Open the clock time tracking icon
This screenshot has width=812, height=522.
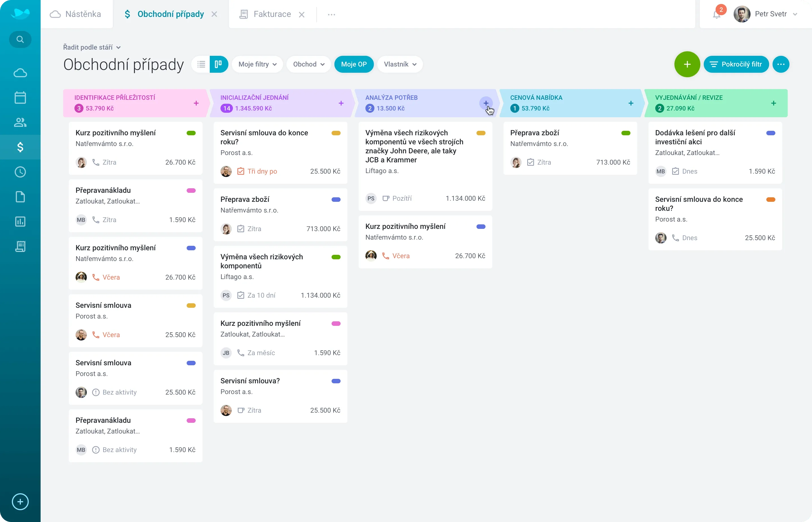click(20, 172)
